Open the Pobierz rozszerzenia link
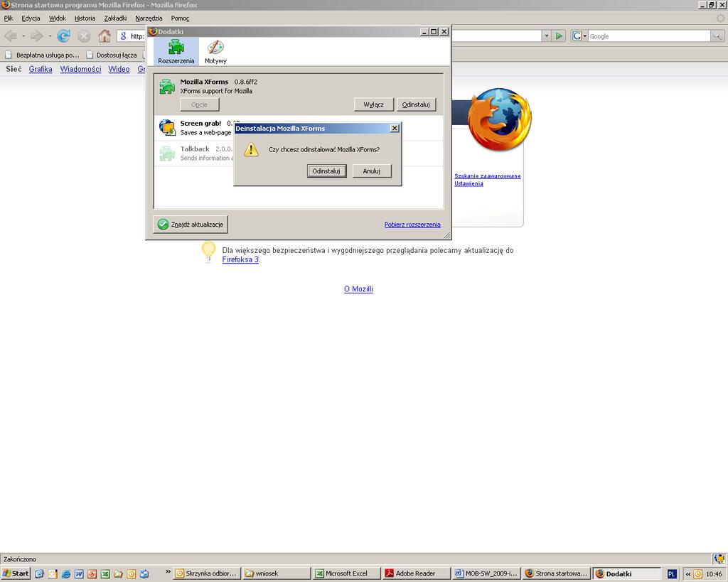728x582 pixels. pyautogui.click(x=412, y=225)
